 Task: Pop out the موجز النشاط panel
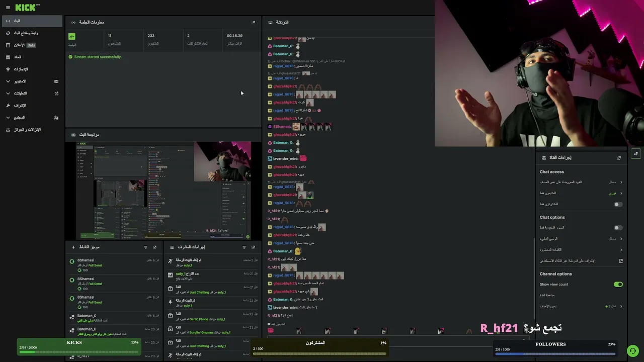[x=154, y=247]
